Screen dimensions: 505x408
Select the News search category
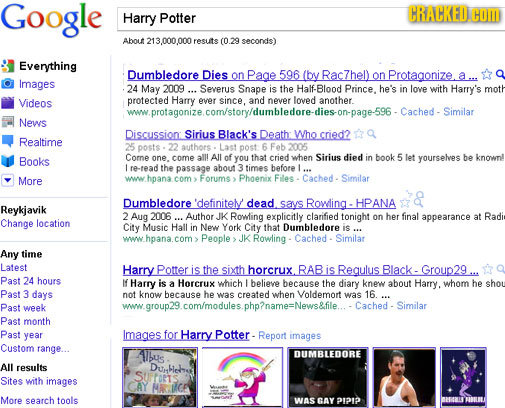pyautogui.click(x=33, y=123)
